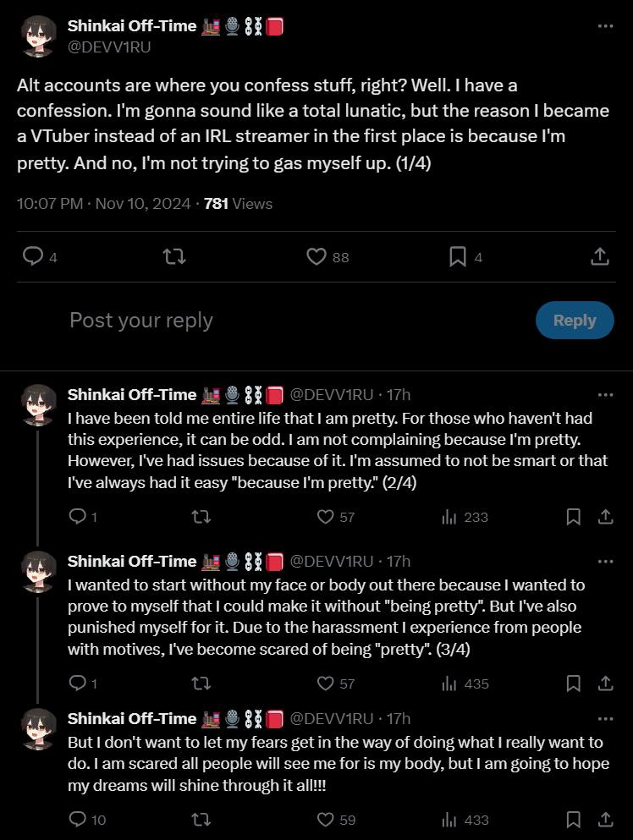Open the more options menu on main post
The width and height of the screenshot is (633, 840).
pos(604,26)
